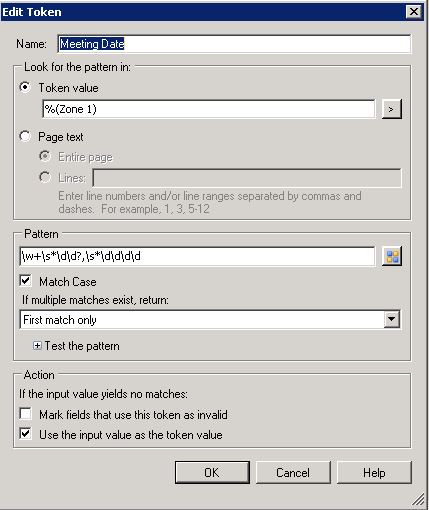Close the Edit Token dialog
The height and width of the screenshot is (510, 429).
click(x=414, y=12)
